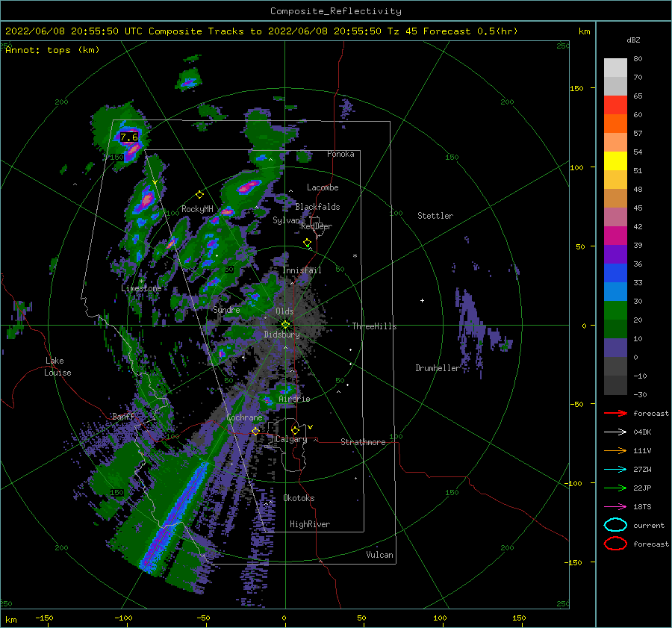Click the red forecast arrow legend icon
This screenshot has height=628, width=672.
pos(615,413)
